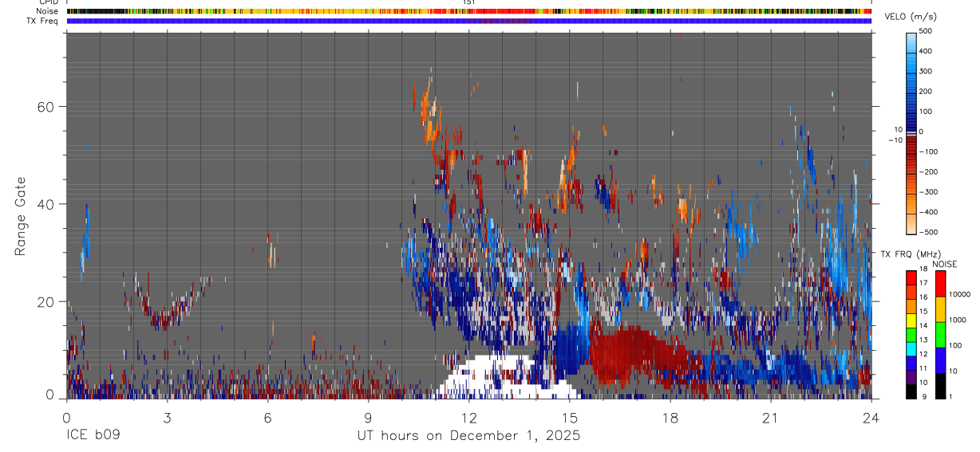The height and width of the screenshot is (452, 980).
Task: Click the "NOISE" legend title
Action: [944, 264]
